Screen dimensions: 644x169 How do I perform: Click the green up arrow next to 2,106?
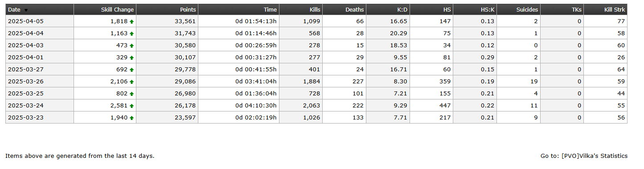pos(132,82)
